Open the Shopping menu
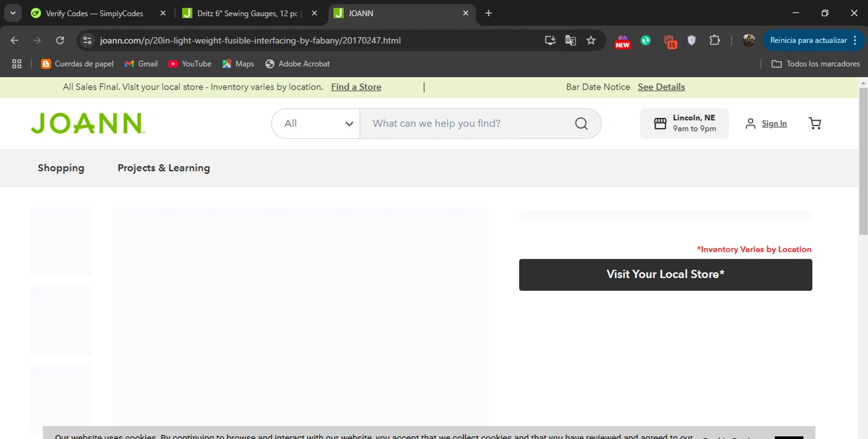This screenshot has width=868, height=439. pyautogui.click(x=61, y=168)
